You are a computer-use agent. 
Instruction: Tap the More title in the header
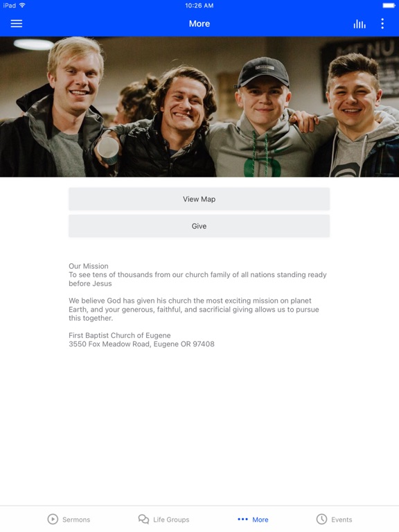coord(199,24)
